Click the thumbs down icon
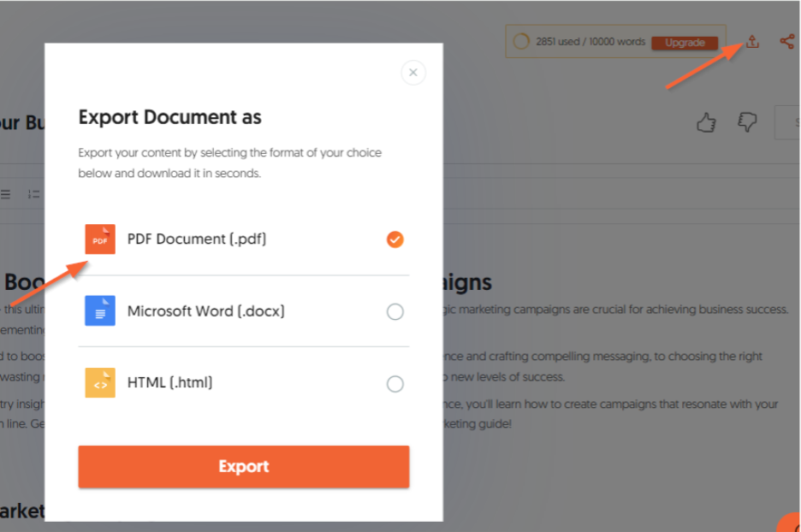The image size is (801, 532). [x=747, y=122]
